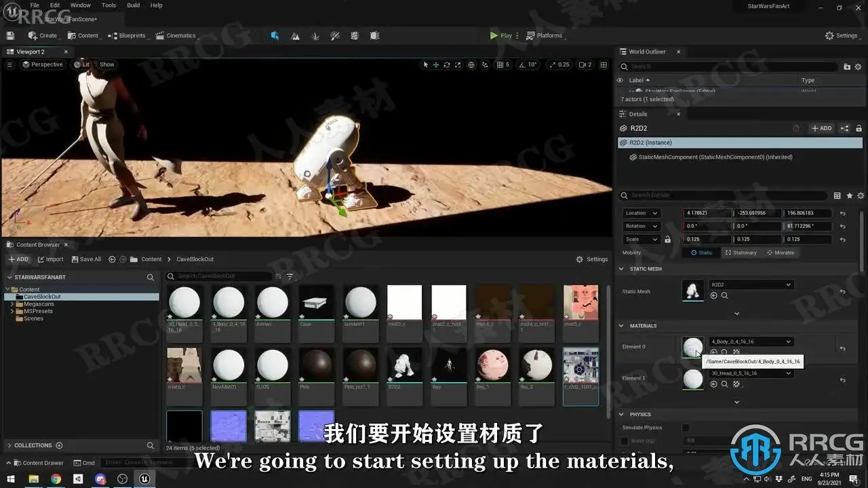Open the Edit menu

pos(55,5)
